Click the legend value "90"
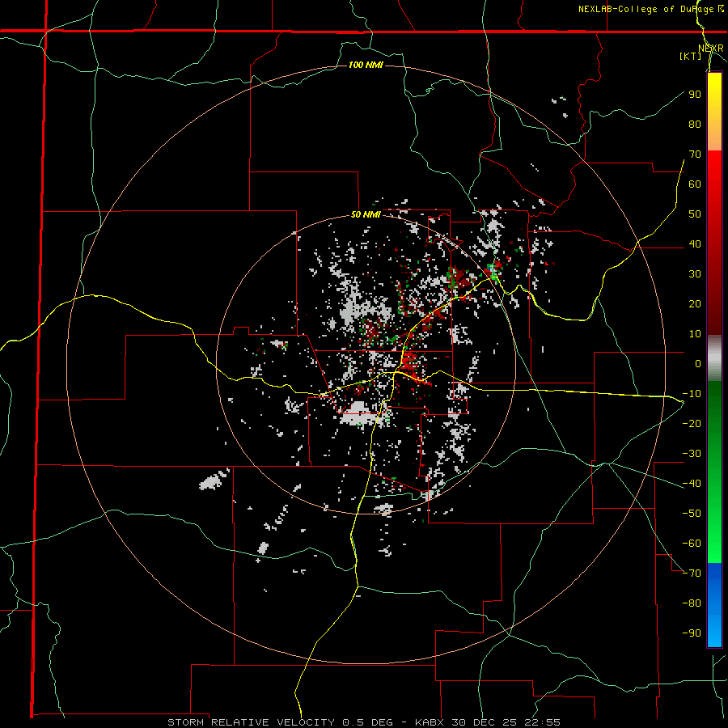The image size is (728, 728). pyautogui.click(x=695, y=95)
